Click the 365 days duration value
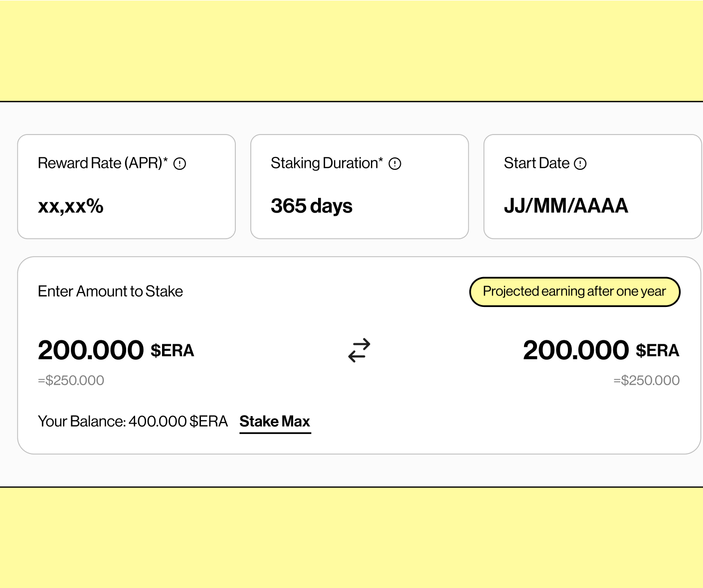The width and height of the screenshot is (703, 588). click(312, 206)
